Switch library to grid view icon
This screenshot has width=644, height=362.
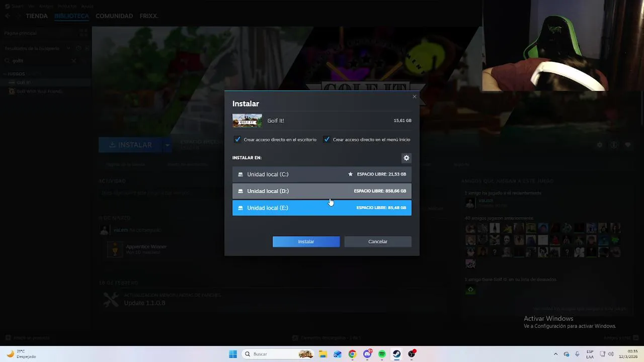(84, 33)
